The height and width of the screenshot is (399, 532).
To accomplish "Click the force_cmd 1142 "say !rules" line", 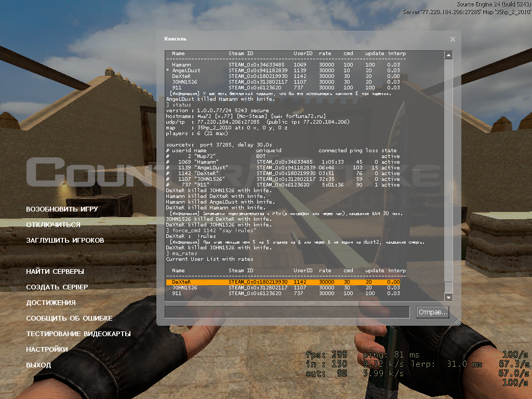I will (211, 231).
